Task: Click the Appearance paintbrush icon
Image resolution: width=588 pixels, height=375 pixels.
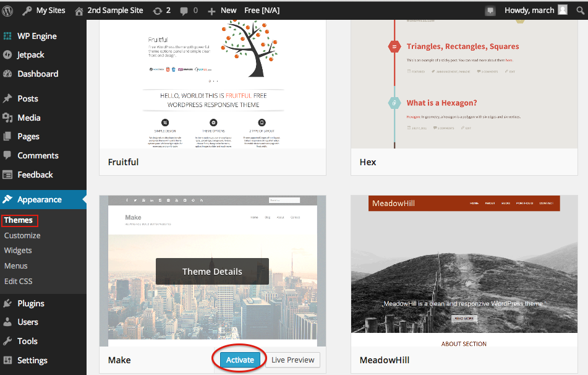Action: pyautogui.click(x=9, y=200)
